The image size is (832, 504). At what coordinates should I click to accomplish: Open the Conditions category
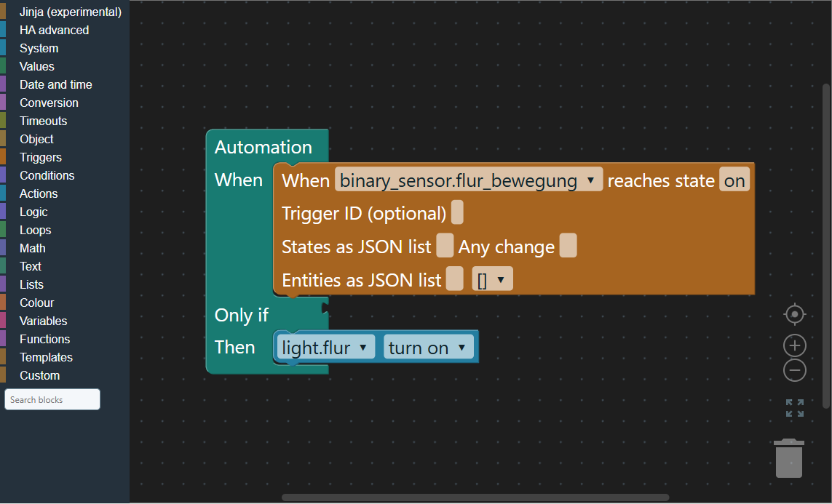click(65, 175)
